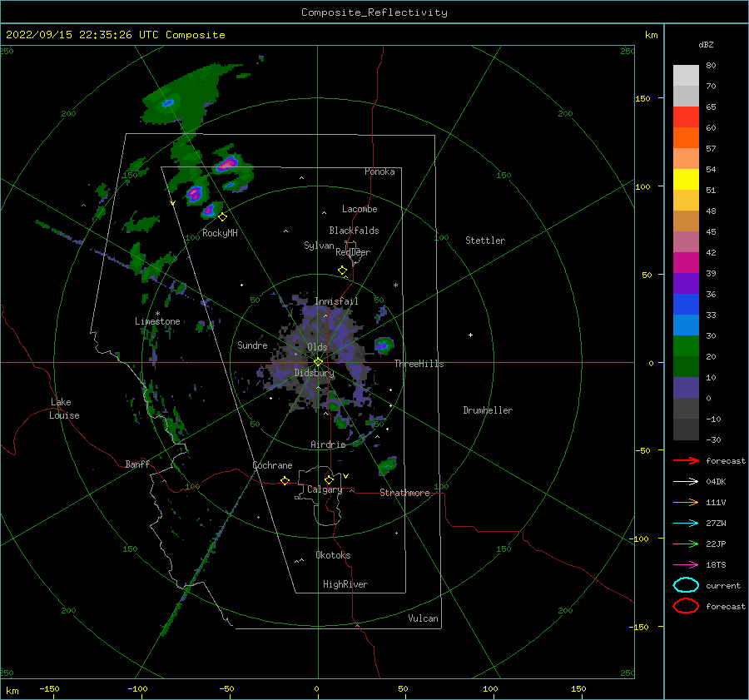This screenshot has height=700, width=749.
Task: Click the Banff label
Action: coord(137,464)
